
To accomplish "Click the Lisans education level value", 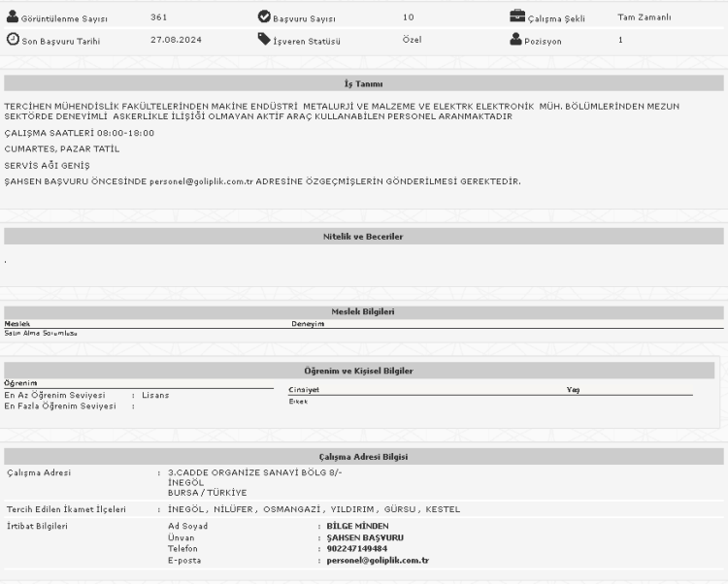I will point(155,396).
